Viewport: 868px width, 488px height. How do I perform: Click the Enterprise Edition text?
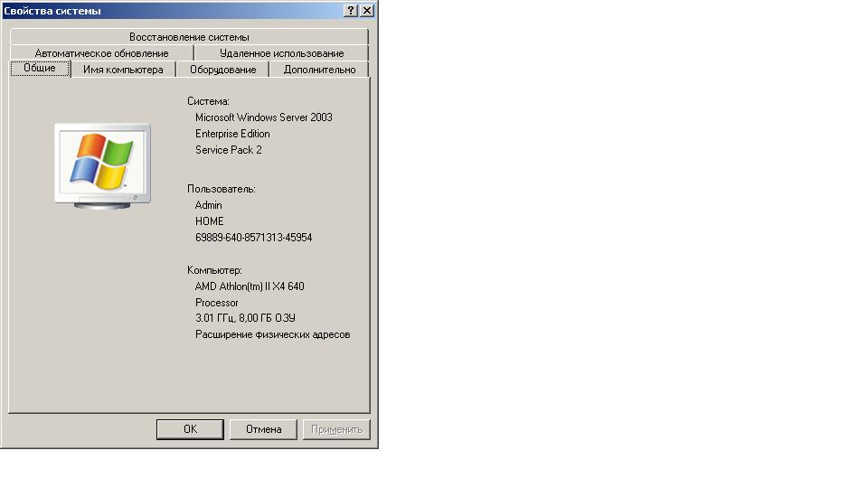(232, 134)
